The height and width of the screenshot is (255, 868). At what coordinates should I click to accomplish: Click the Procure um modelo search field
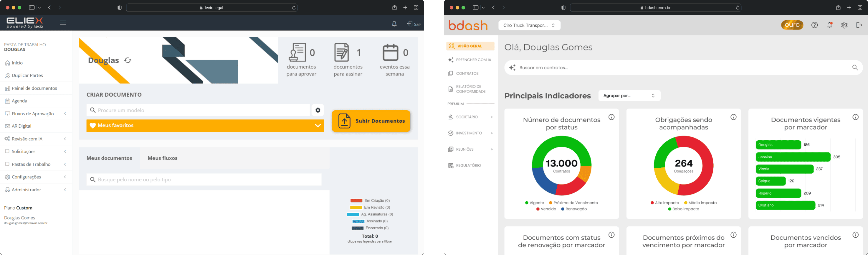tap(198, 110)
